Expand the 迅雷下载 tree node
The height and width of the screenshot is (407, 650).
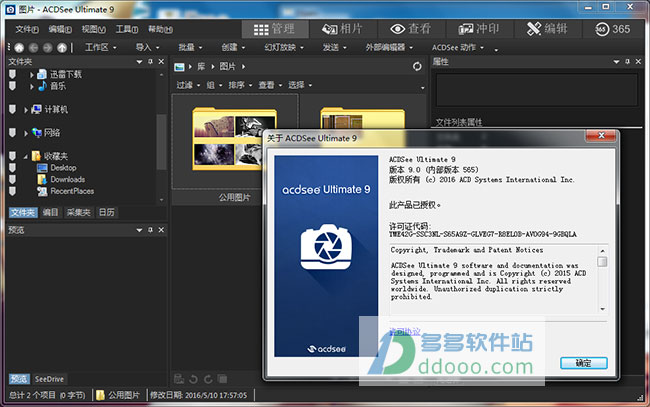32,75
